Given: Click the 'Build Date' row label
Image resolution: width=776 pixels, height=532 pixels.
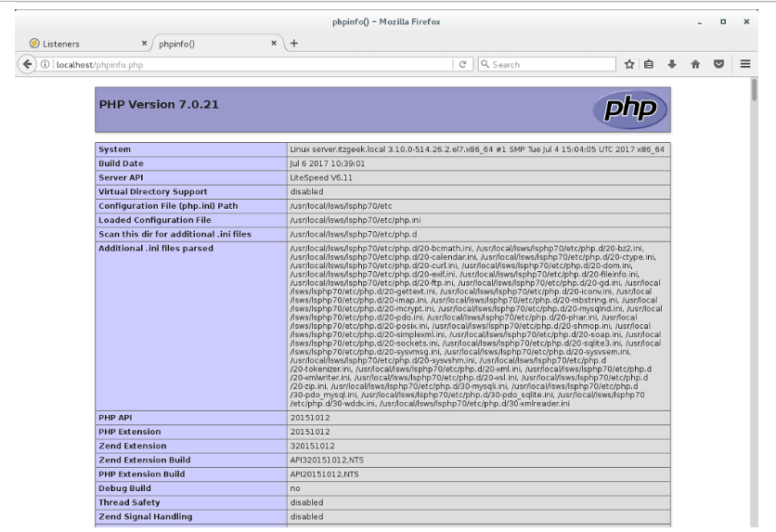Looking at the screenshot, I should [121, 163].
